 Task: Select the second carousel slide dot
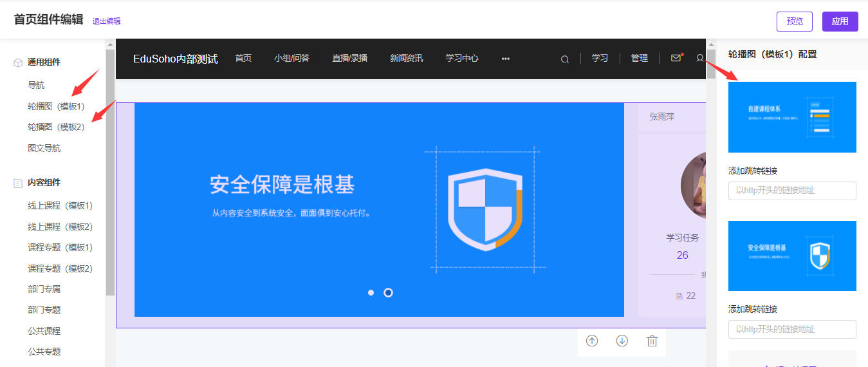tap(388, 292)
